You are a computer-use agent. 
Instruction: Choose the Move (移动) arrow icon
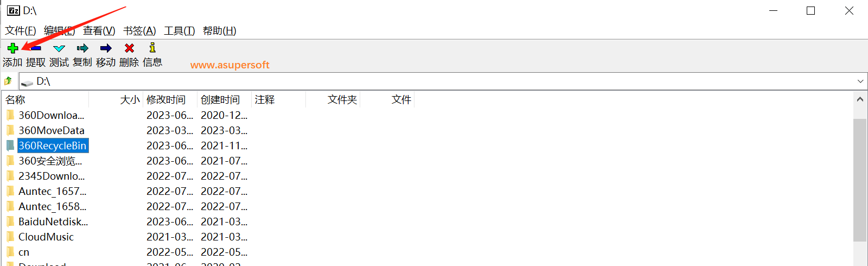106,48
